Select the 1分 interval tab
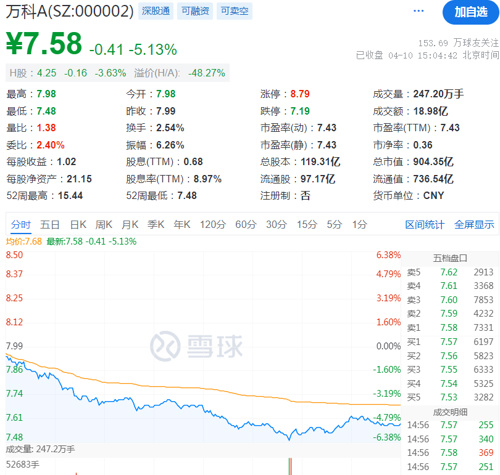This screenshot has width=500, height=475. 360,225
